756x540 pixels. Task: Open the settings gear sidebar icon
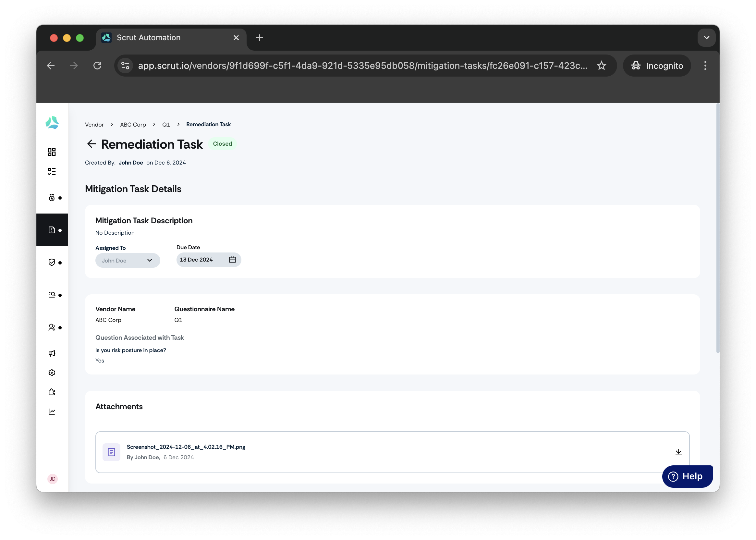52,373
